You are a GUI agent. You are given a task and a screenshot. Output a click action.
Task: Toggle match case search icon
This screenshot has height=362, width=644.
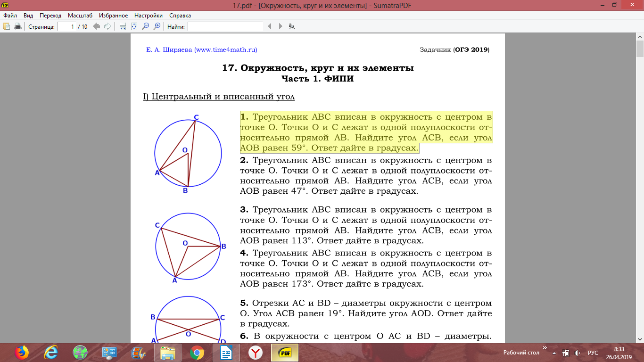(x=292, y=26)
